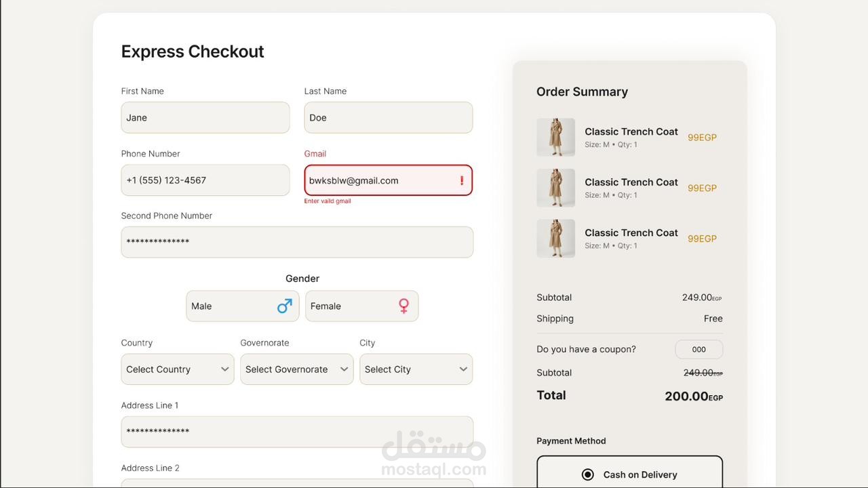Screen dimensions: 868x488
Task: Open the first Classic Trench Coat thumbnail
Action: 556,138
